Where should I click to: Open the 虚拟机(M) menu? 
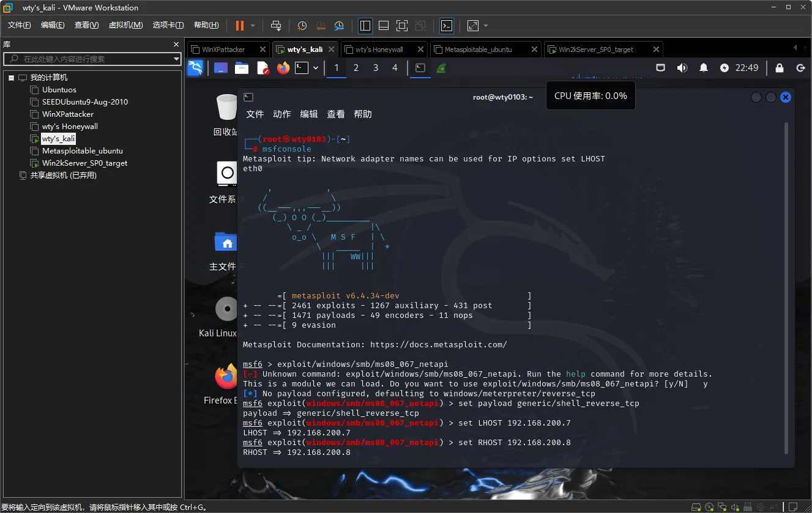click(125, 25)
